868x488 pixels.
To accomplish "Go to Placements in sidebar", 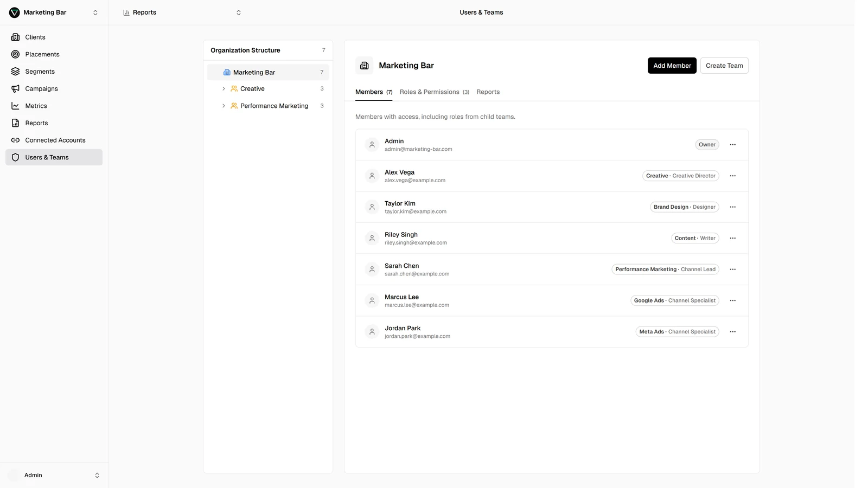I will [x=54, y=54].
